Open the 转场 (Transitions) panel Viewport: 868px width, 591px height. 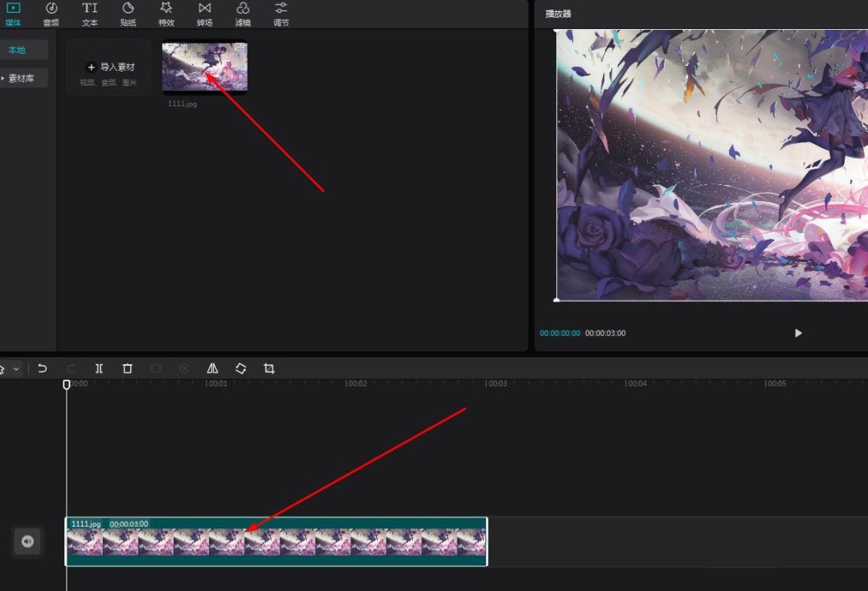(x=204, y=14)
